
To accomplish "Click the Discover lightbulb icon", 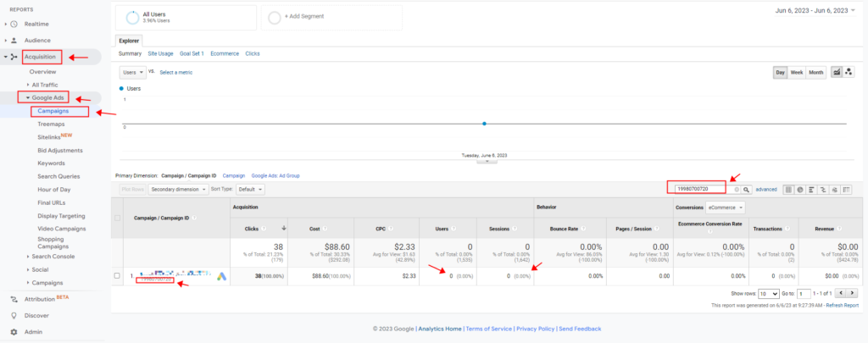I will (14, 316).
